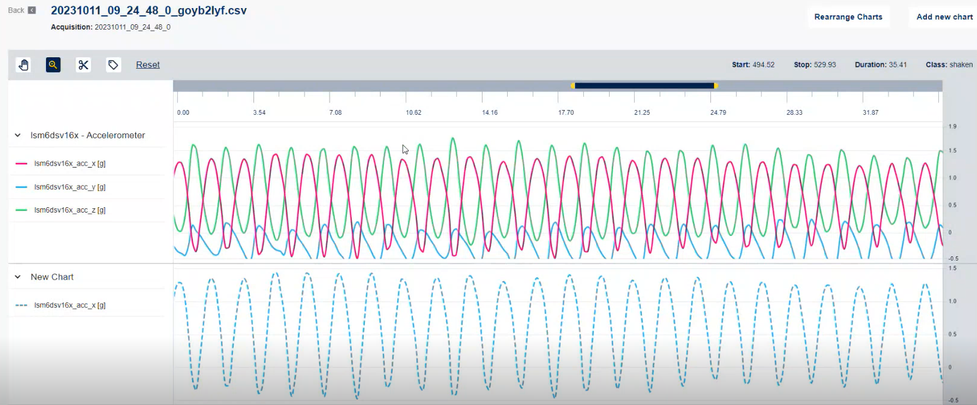Image resolution: width=977 pixels, height=405 pixels.
Task: Click the New Chart title
Action: click(52, 277)
